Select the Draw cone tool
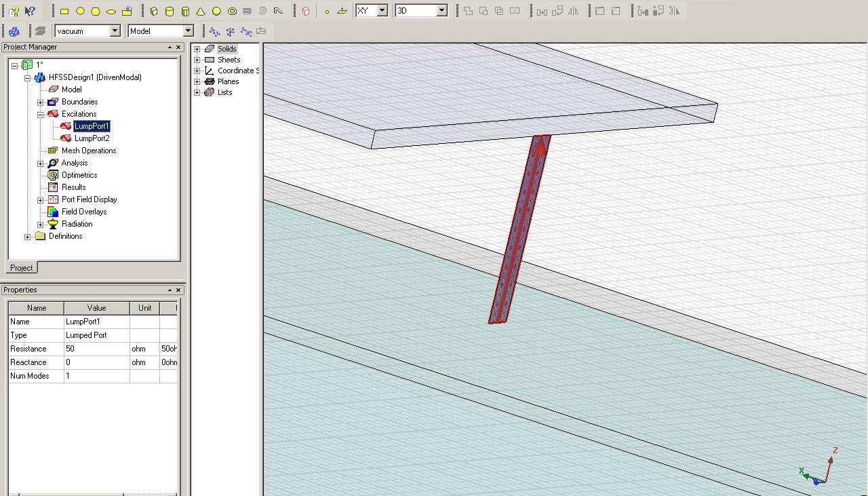The width and height of the screenshot is (868, 496). [201, 11]
